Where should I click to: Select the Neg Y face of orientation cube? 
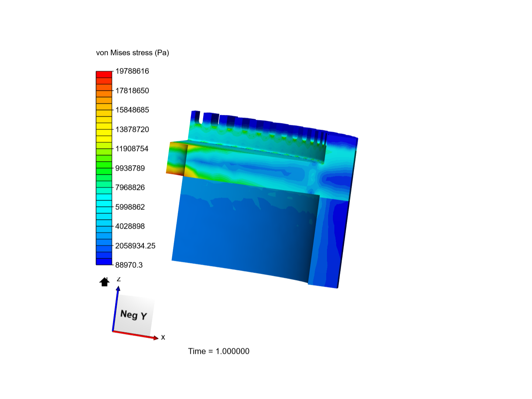[134, 315]
